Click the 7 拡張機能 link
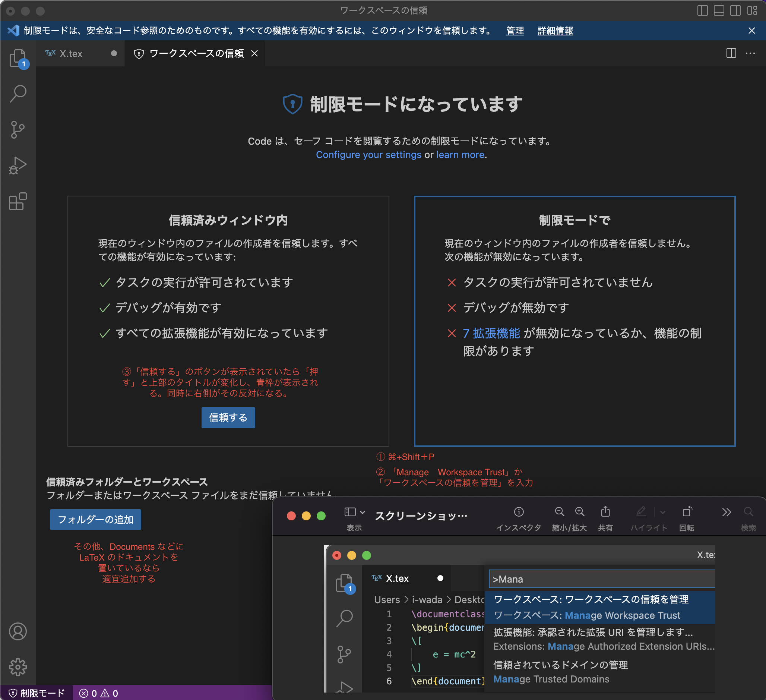This screenshot has width=766, height=700. [x=491, y=333]
